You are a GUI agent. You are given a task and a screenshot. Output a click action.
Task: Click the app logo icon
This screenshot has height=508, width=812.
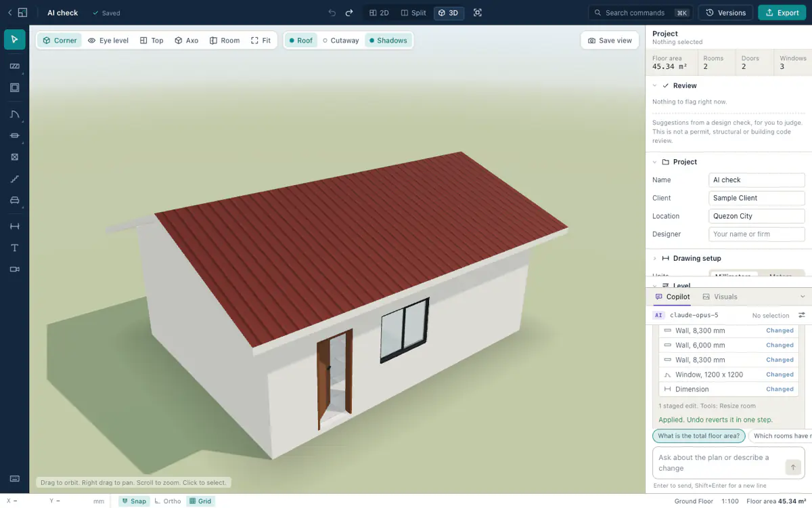point(22,12)
